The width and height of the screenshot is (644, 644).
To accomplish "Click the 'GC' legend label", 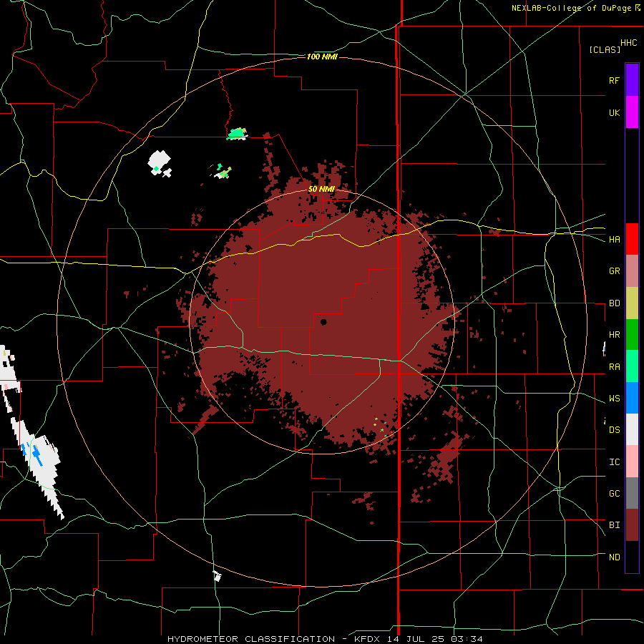I will (x=614, y=494).
